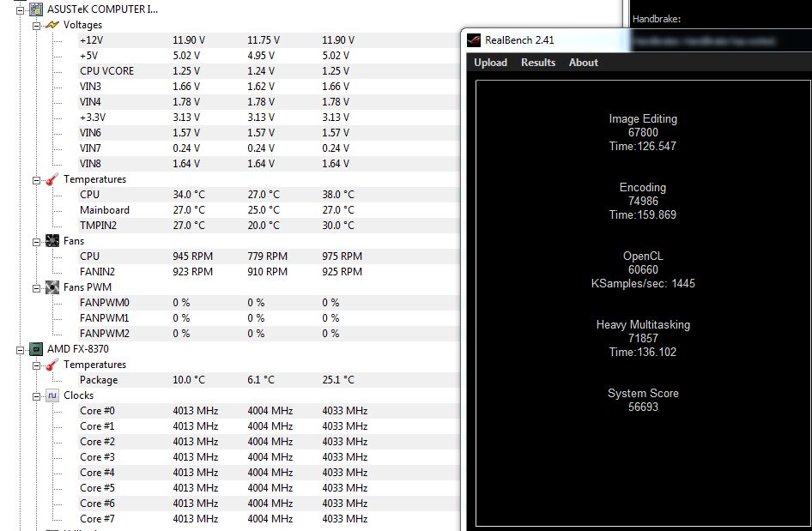The width and height of the screenshot is (812, 531).
Task: Select the VIN8 voltage row
Action: [x=269, y=164]
